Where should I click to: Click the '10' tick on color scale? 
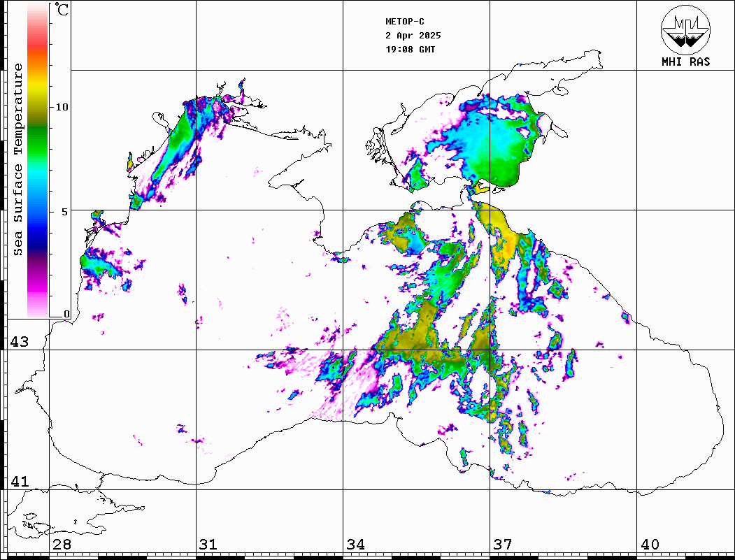(x=62, y=107)
